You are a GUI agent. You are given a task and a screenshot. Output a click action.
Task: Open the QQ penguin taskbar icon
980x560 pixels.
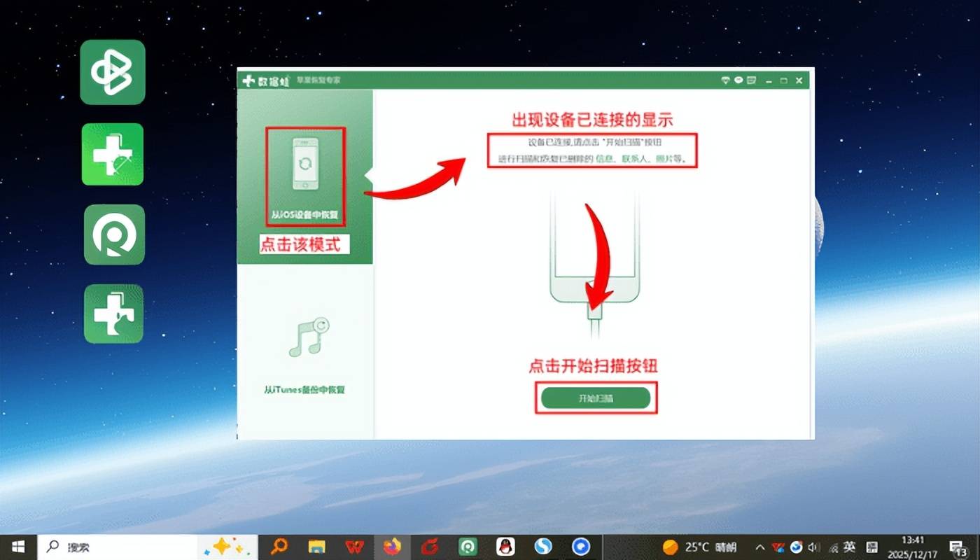pos(505,547)
